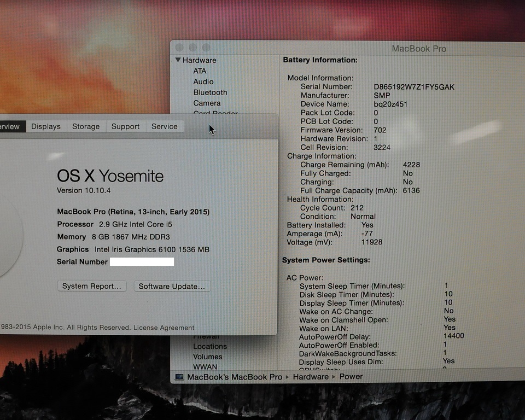This screenshot has width=525, height=420.
Task: Click the Firmware Version value 702
Action: 380,130
